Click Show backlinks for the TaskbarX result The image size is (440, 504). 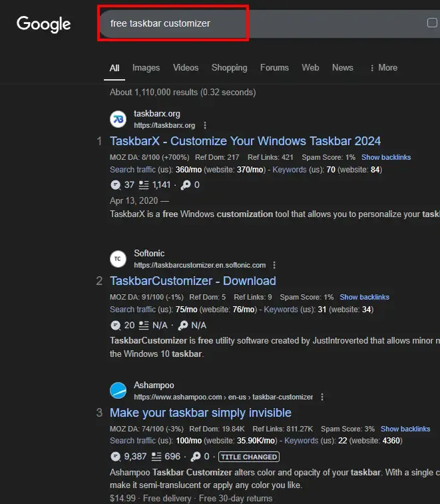386,157
